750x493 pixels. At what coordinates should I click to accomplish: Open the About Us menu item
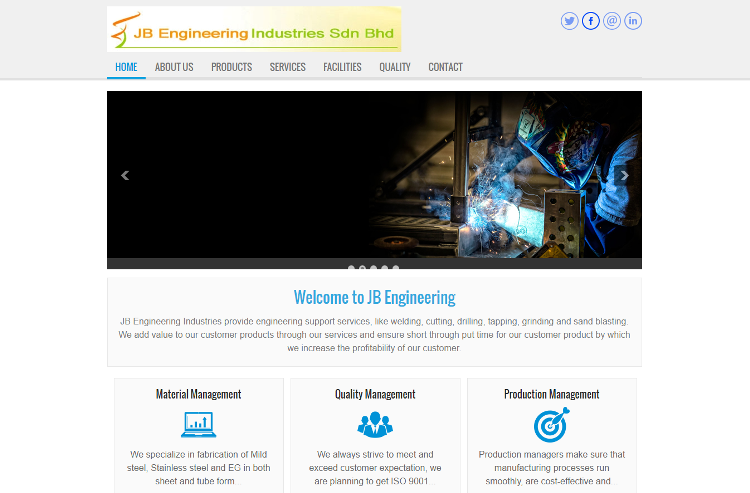tap(174, 67)
